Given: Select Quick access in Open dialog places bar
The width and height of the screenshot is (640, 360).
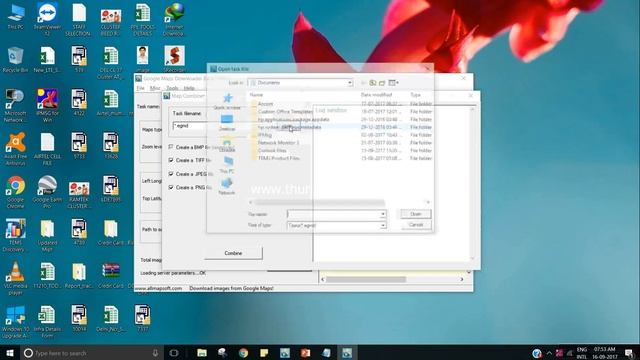Looking at the screenshot, I should click(x=227, y=101).
